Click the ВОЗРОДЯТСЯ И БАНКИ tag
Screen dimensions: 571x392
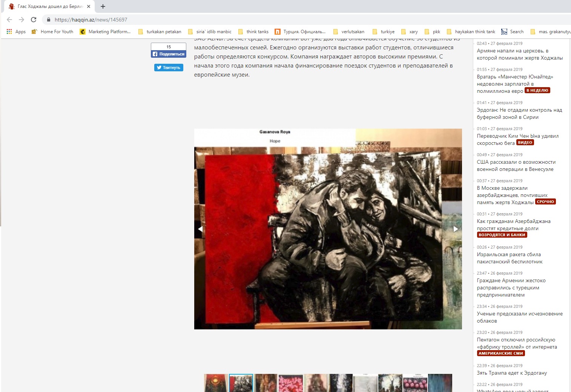click(x=502, y=235)
